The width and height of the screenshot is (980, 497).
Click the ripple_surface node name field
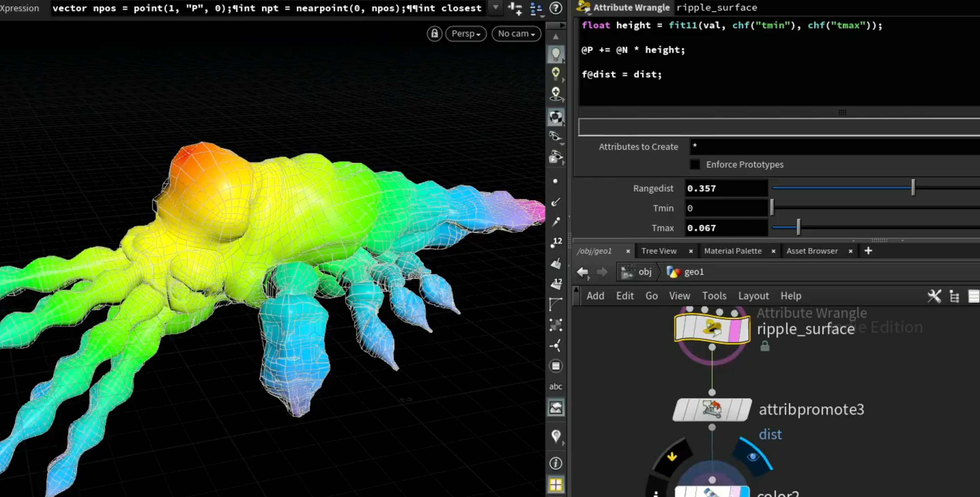[x=828, y=7]
